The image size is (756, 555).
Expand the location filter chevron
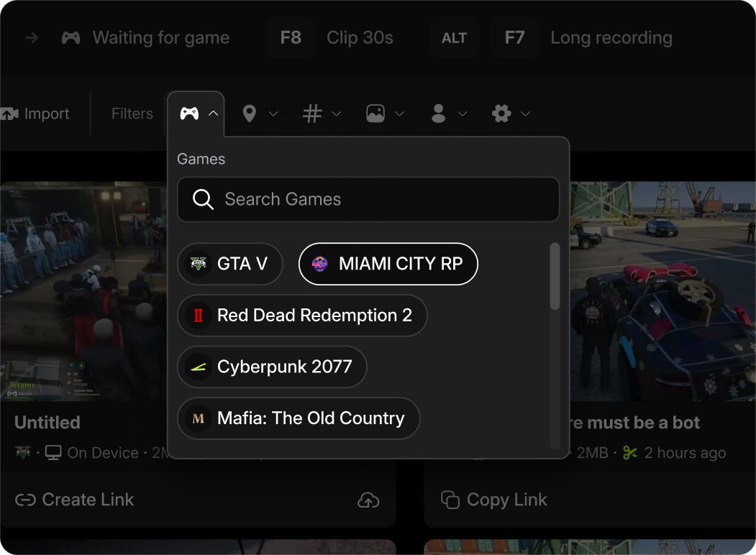(273, 114)
